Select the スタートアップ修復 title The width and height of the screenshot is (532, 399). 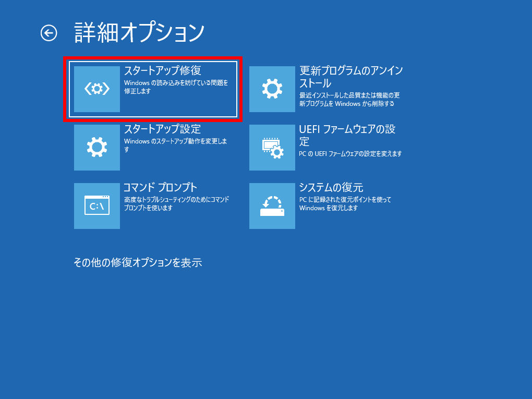pos(163,70)
